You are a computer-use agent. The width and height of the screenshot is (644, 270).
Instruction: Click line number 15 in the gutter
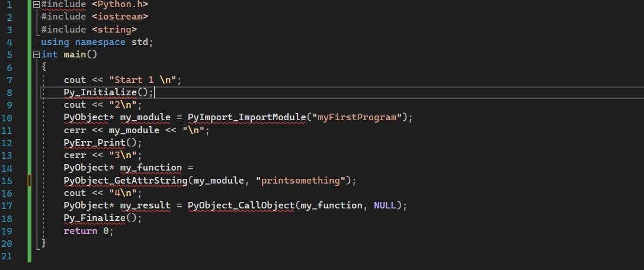pyautogui.click(x=7, y=181)
